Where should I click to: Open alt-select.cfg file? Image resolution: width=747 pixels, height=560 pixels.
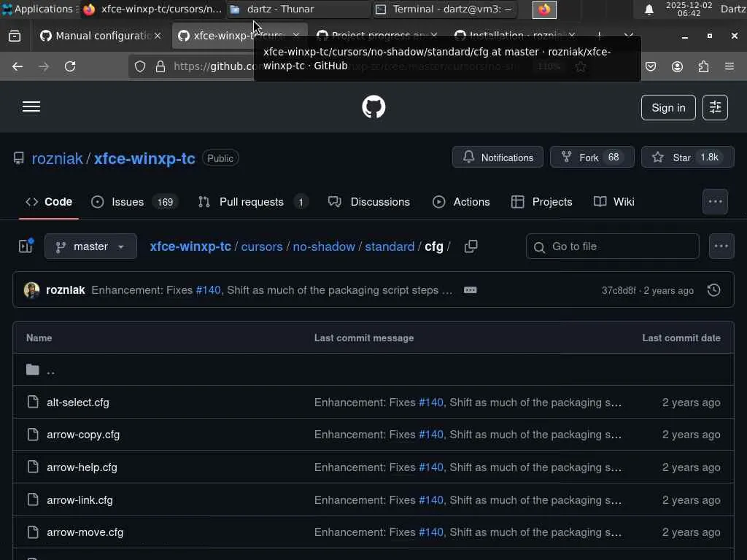pyautogui.click(x=77, y=402)
